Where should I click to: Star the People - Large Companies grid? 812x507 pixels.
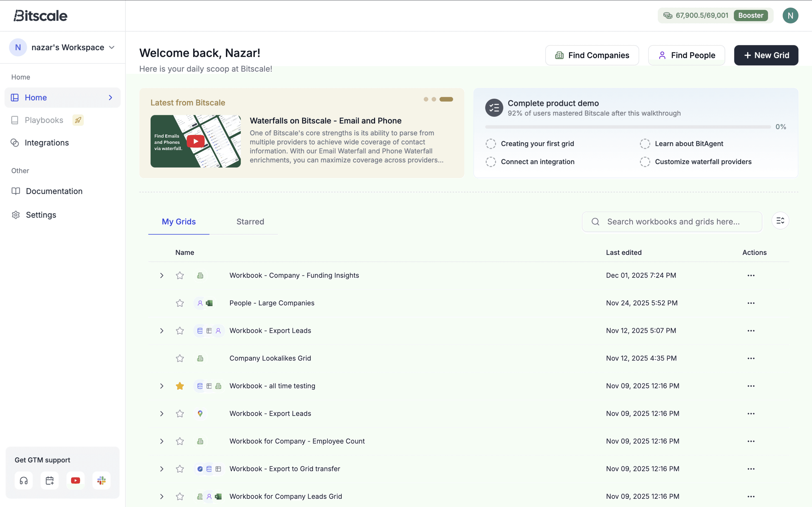pos(180,303)
